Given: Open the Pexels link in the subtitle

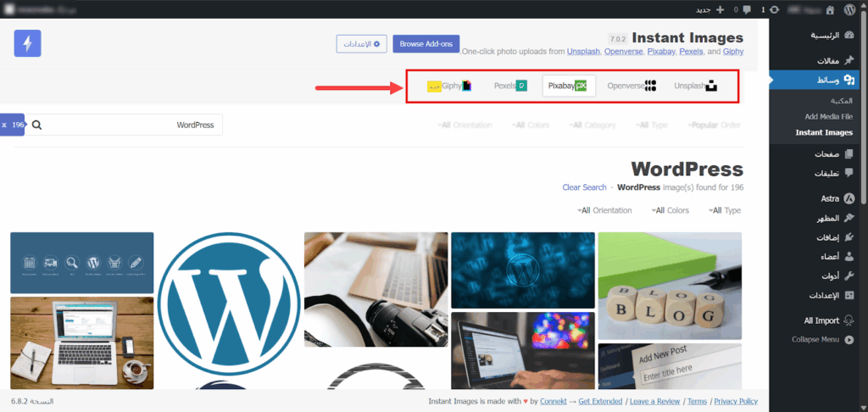Looking at the screenshot, I should pos(690,52).
